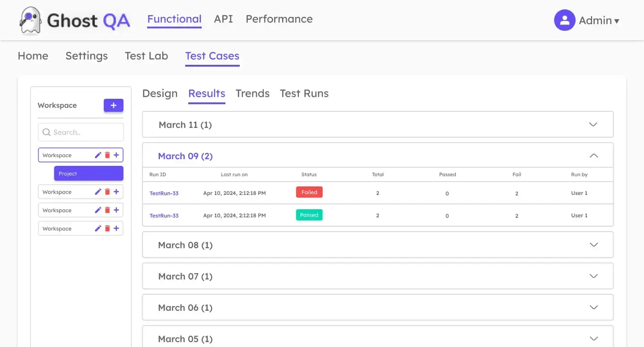Expand the March 07 (1) results section
Viewport: 644px width, 347px height.
click(x=593, y=276)
